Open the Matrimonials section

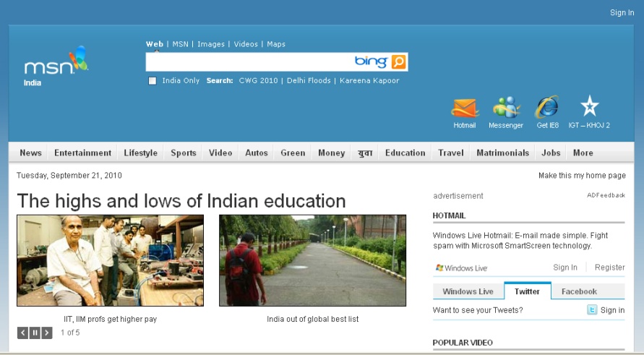tap(503, 153)
